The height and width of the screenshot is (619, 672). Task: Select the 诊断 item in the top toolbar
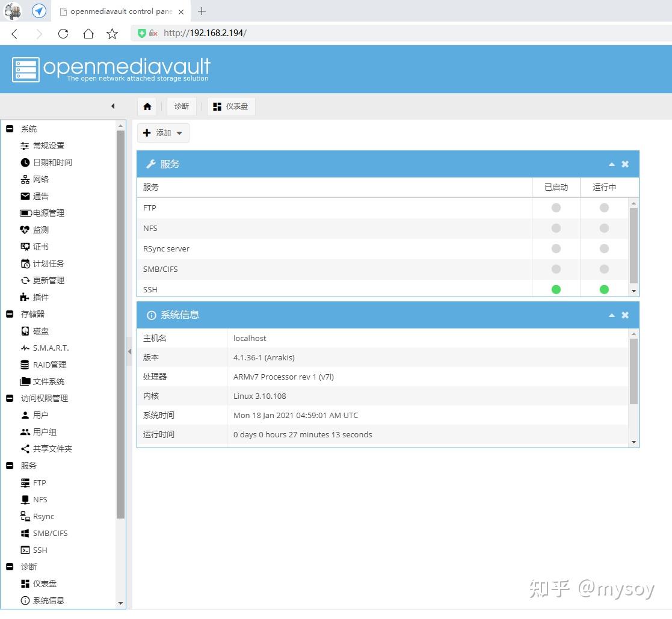[x=181, y=106]
